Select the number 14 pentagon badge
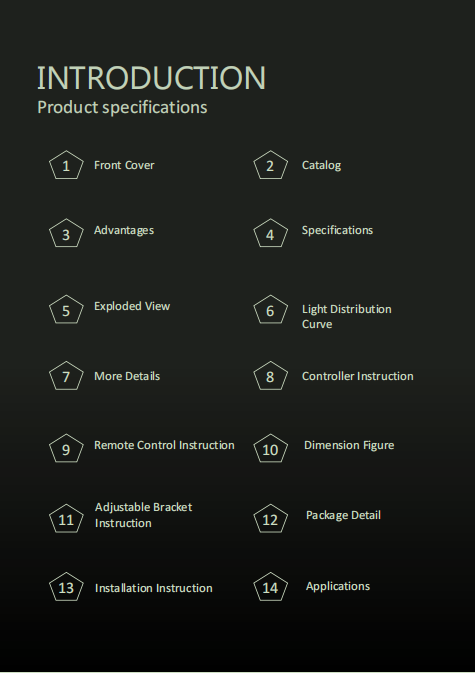Viewport: 475px width, 673px height. [270, 587]
